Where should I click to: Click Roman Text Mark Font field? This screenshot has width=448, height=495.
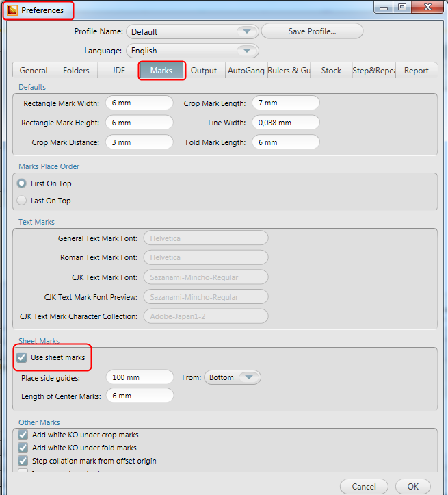206,257
